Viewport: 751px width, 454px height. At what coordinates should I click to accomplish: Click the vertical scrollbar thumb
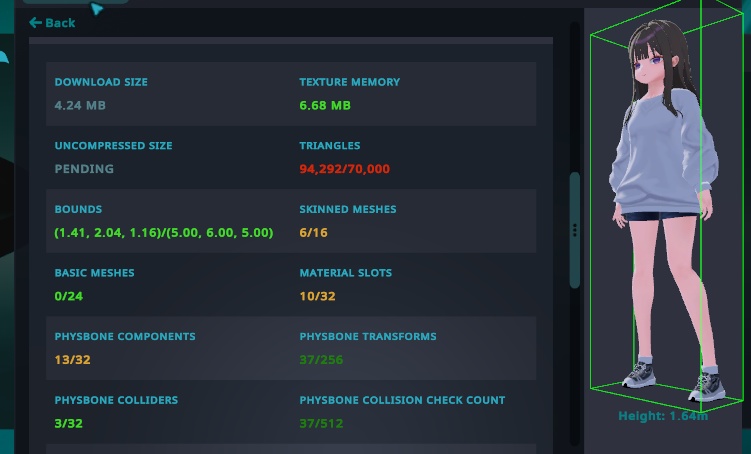pyautogui.click(x=574, y=230)
